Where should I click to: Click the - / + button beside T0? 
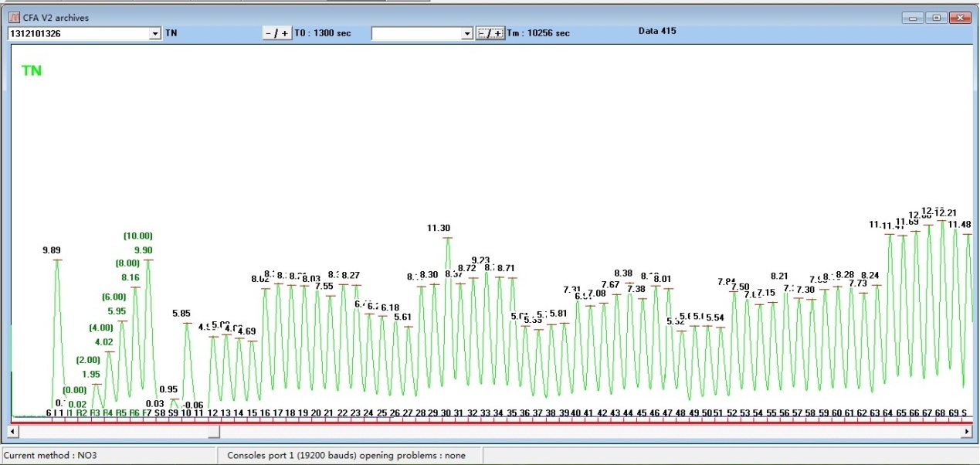pyautogui.click(x=276, y=33)
